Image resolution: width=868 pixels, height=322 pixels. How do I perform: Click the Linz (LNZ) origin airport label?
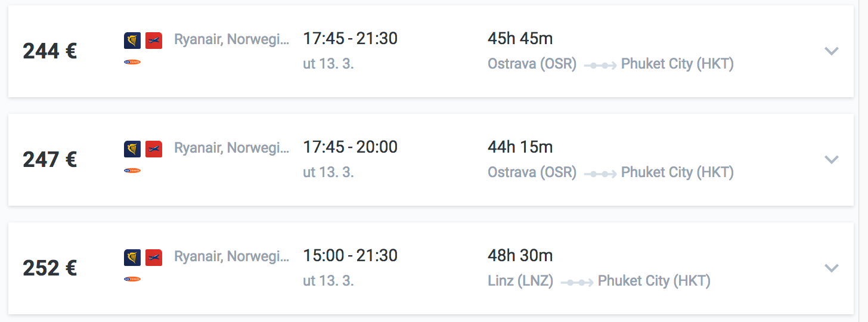coord(520,281)
